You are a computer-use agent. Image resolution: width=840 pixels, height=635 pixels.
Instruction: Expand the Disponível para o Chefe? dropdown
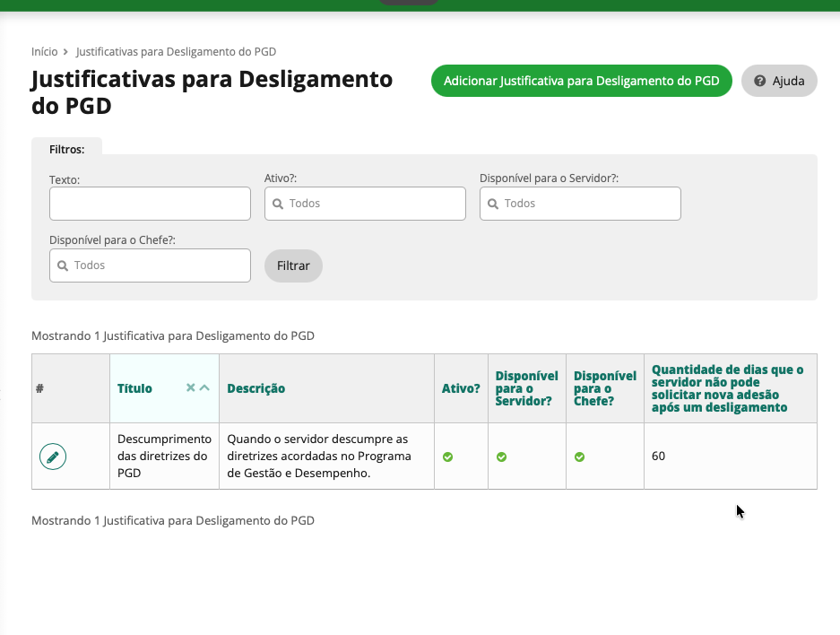point(150,265)
